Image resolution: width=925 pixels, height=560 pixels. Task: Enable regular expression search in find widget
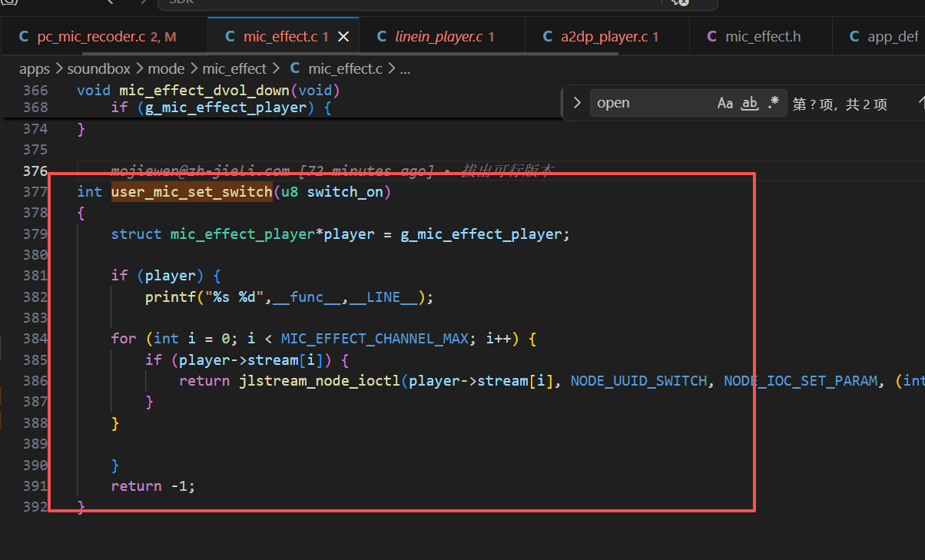(x=774, y=103)
